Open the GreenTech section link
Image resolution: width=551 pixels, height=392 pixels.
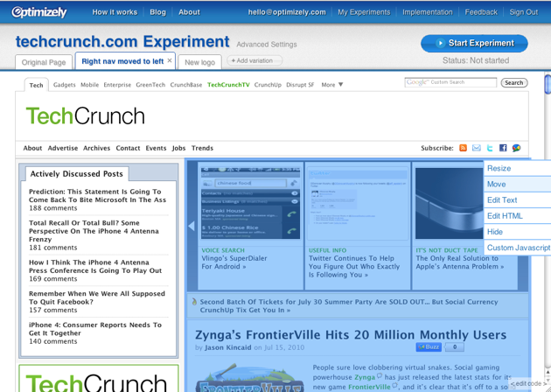point(150,85)
